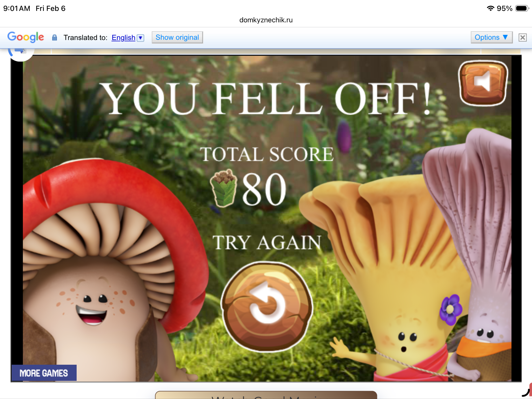
Task: Tap the Wi-Fi status icon
Action: 490,8
